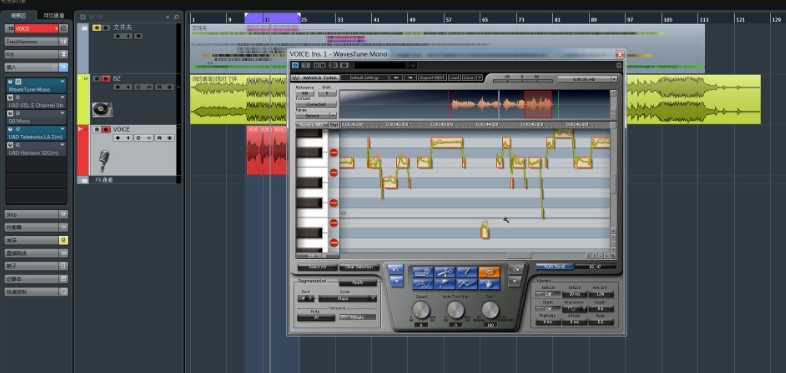Viewport: 786px width, 373px height.
Task: Select the scissors cut tool in WavesTune
Action: pos(445,272)
